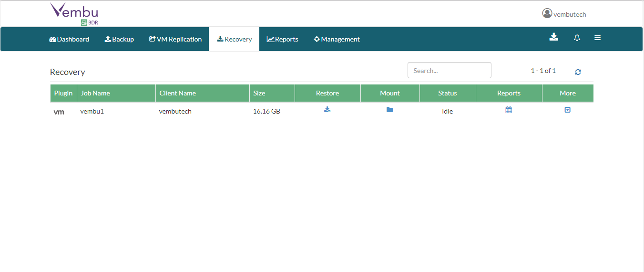Image resolution: width=644 pixels, height=272 pixels.
Task: Open the Reports menu in navigation
Action: [282, 39]
